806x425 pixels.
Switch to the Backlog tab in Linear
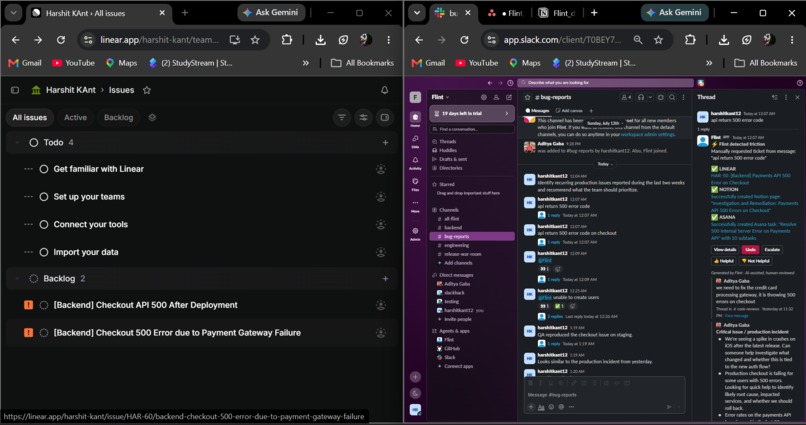(118, 117)
